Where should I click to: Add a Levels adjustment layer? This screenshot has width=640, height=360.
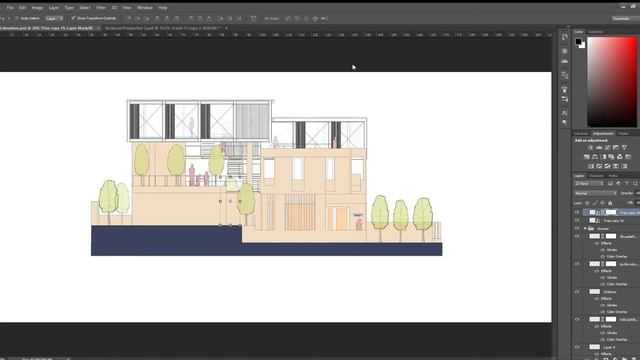click(599, 147)
